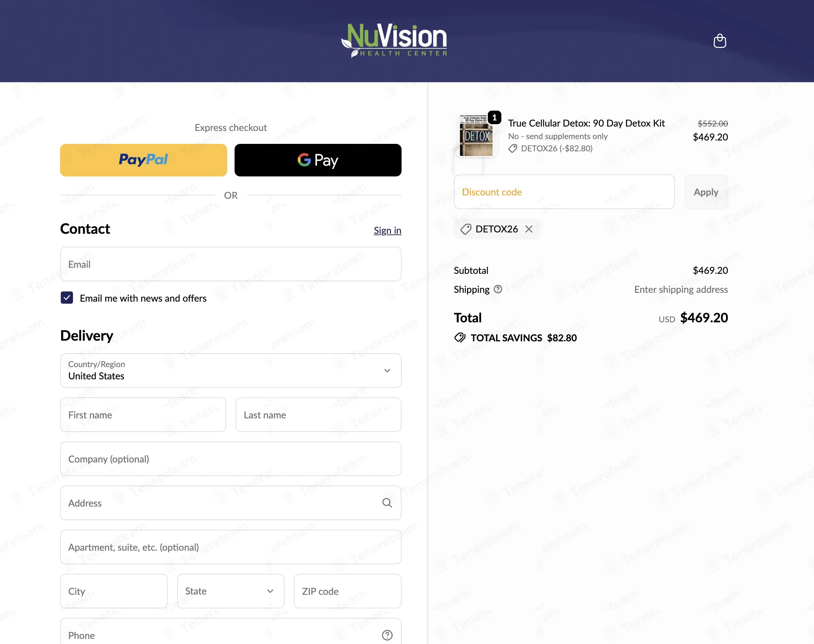This screenshot has width=814, height=644.
Task: Click the Express checkout label
Action: [x=231, y=128]
